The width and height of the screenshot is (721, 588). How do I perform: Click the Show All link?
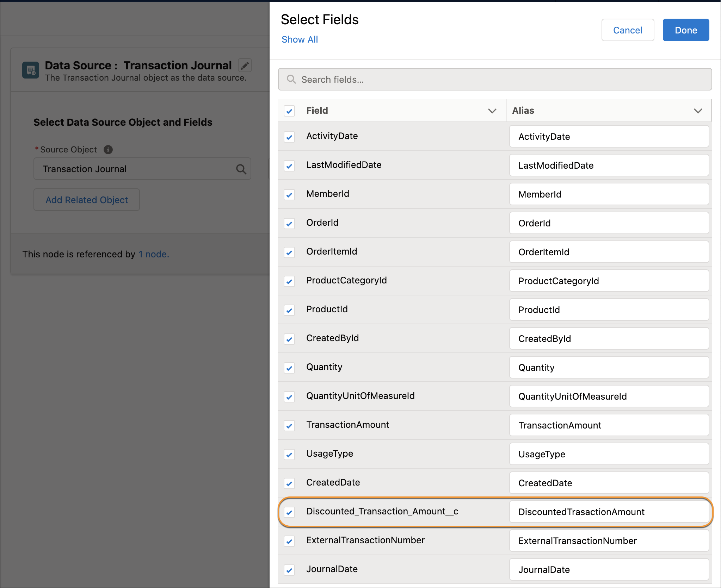300,39
